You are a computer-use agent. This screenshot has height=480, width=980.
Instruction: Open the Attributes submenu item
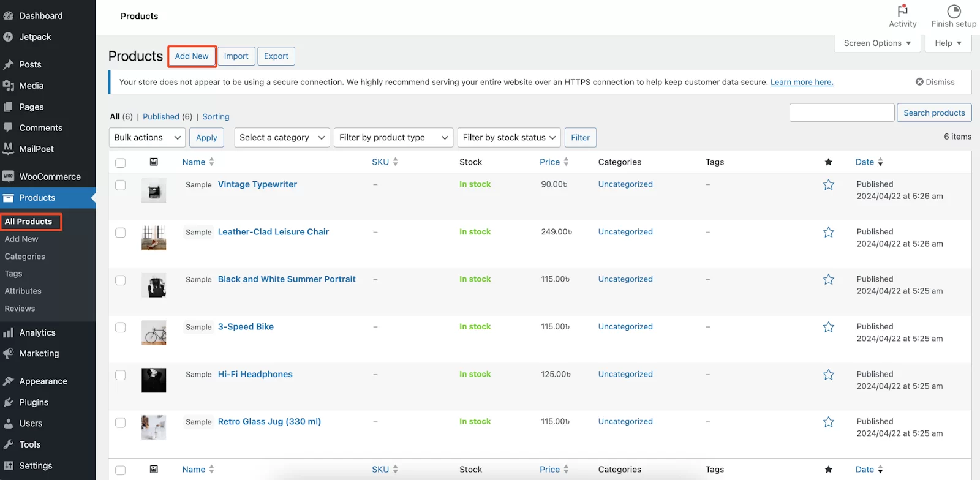(x=23, y=291)
